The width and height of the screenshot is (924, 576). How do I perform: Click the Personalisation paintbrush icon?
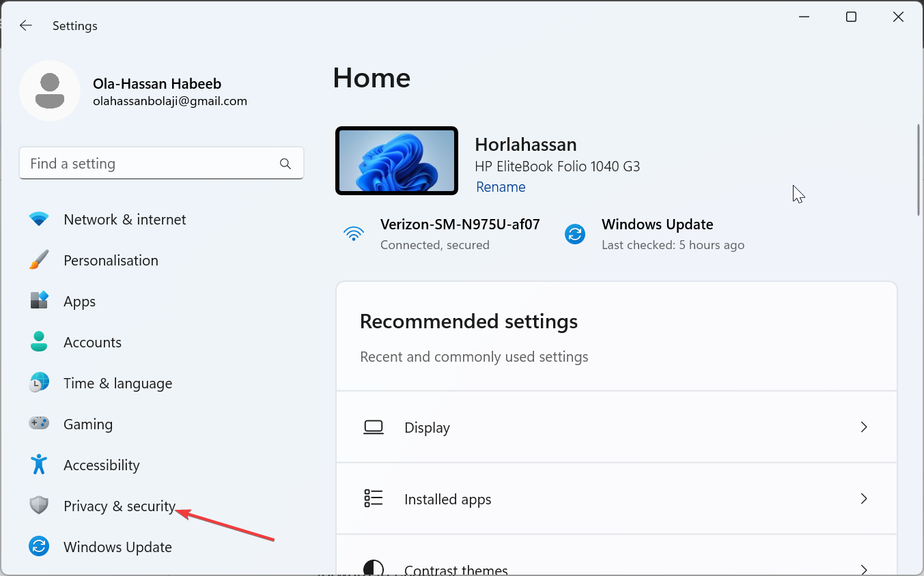coord(39,260)
